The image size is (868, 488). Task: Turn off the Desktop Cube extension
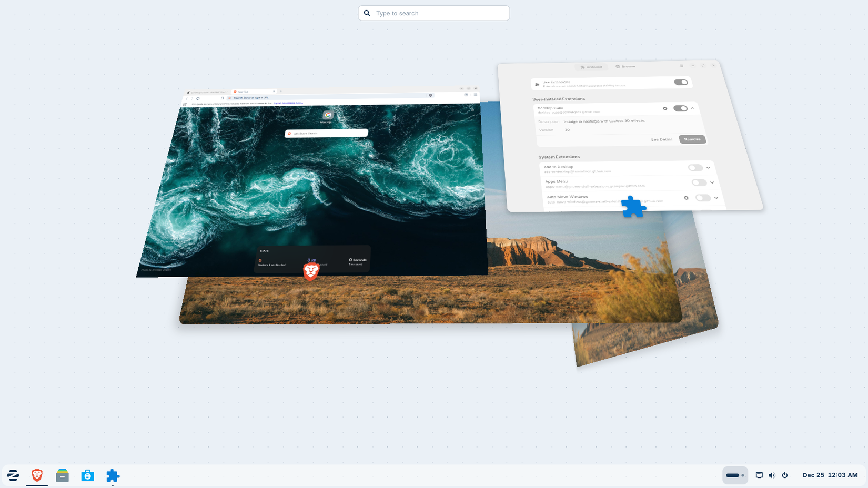679,108
